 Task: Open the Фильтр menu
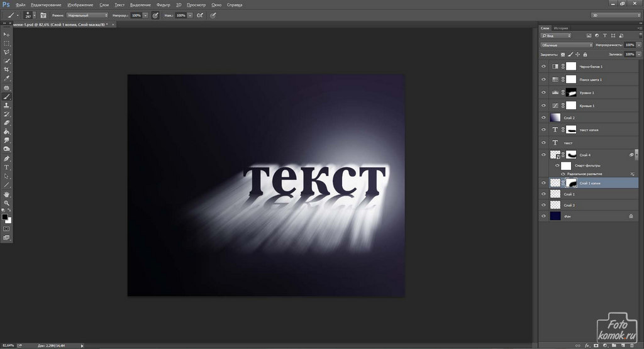click(x=163, y=5)
